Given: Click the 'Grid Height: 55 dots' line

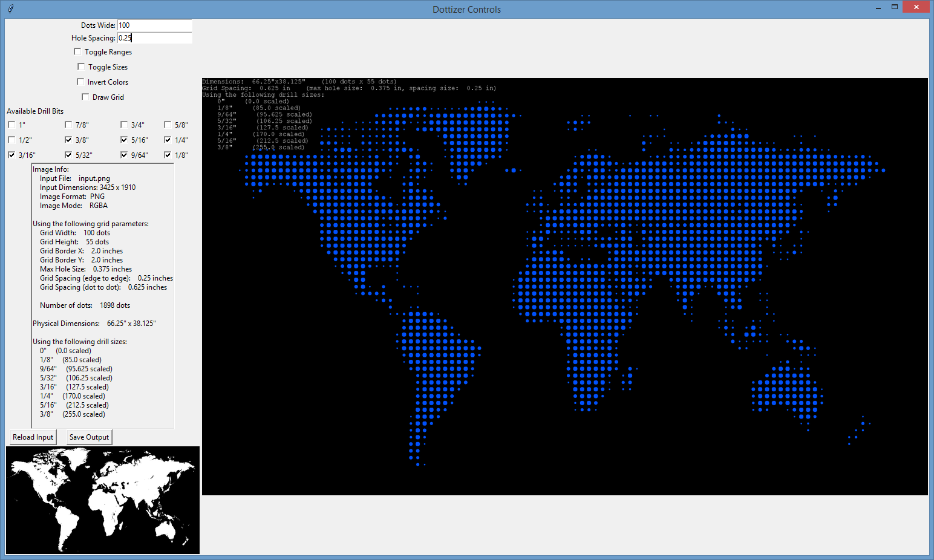Looking at the screenshot, I should [x=74, y=242].
